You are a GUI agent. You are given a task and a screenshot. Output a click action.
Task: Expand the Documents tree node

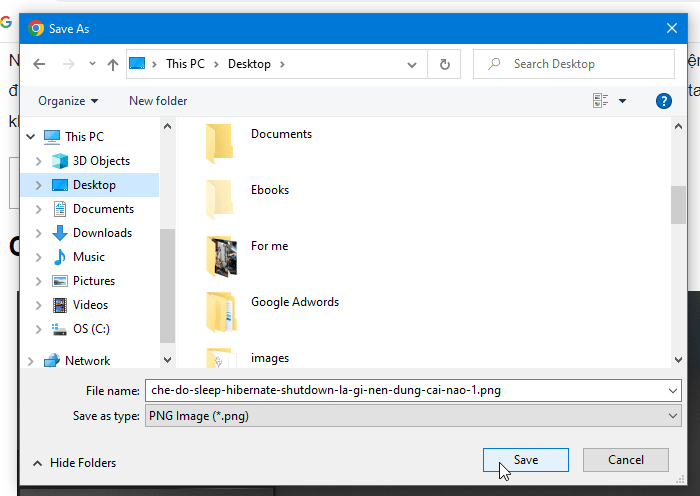click(x=39, y=209)
